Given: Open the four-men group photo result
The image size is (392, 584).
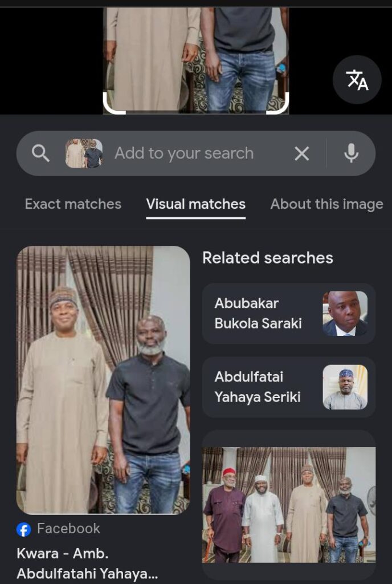Looking at the screenshot, I should pos(289,505).
